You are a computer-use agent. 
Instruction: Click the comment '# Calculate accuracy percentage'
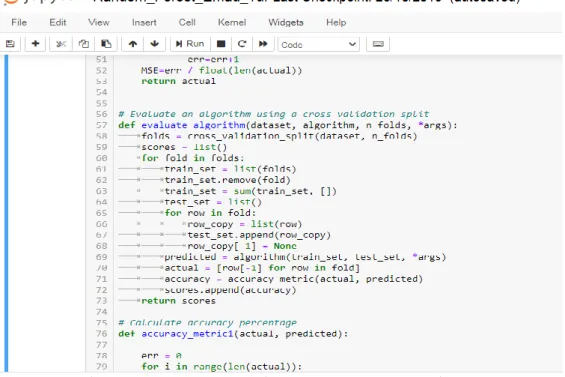pyautogui.click(x=208, y=323)
